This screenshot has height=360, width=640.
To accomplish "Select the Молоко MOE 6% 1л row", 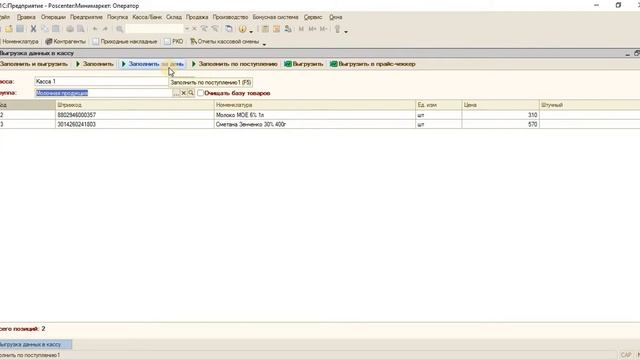I will pos(320,115).
